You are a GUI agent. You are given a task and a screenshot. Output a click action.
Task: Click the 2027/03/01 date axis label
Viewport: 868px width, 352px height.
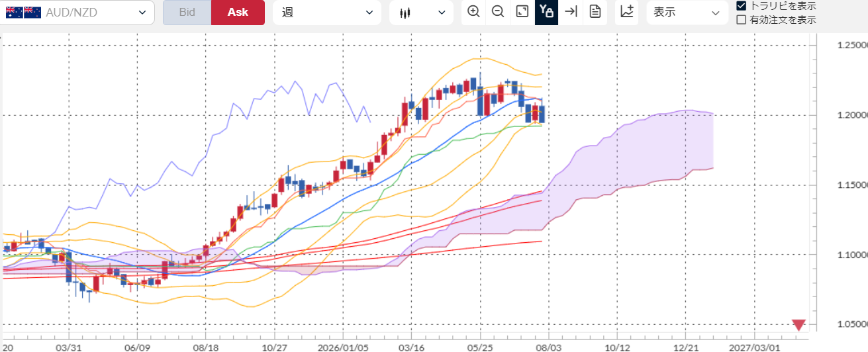click(x=755, y=347)
